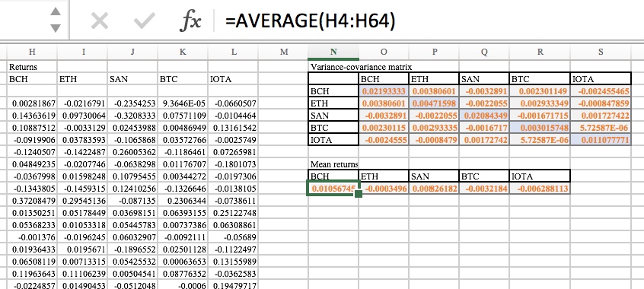The width and height of the screenshot is (644, 289).
Task: Select the IOTA mean return cell -0.006288113
Action: [540, 189]
